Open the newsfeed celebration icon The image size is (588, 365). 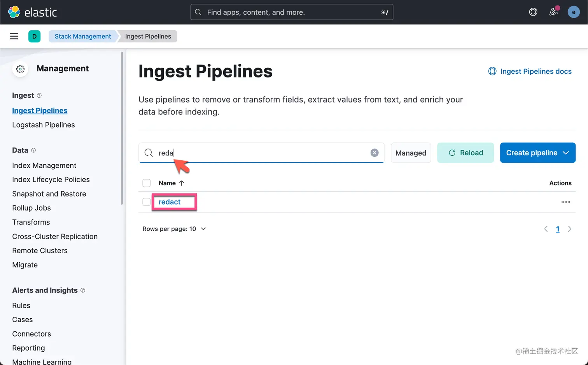[553, 12]
